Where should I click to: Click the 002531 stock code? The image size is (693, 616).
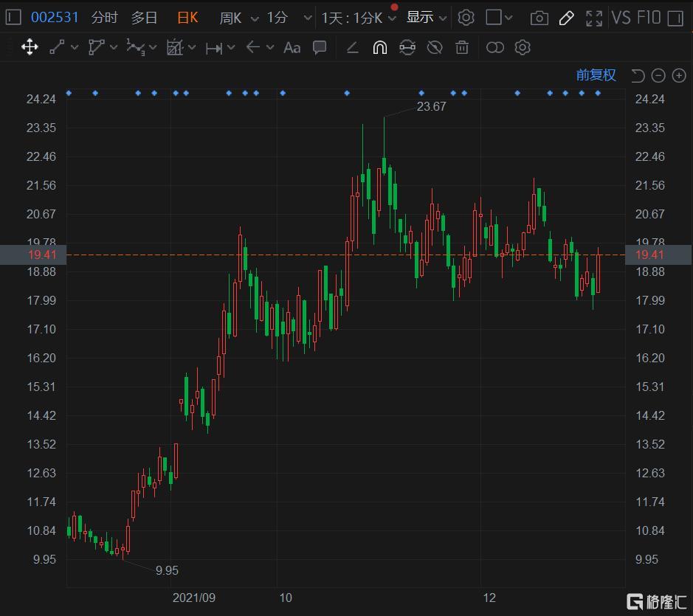(x=55, y=18)
